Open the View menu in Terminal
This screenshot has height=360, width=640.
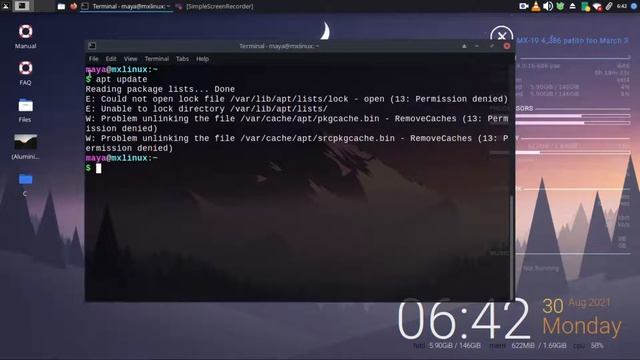tap(131, 59)
